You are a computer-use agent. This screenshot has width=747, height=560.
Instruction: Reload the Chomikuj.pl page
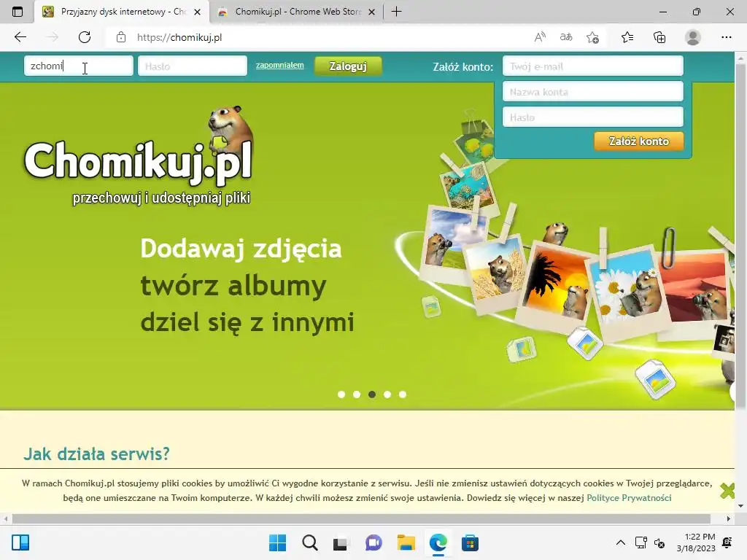(x=85, y=37)
